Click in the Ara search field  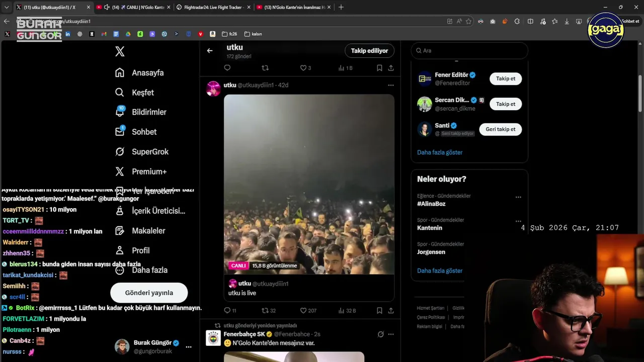(469, 51)
